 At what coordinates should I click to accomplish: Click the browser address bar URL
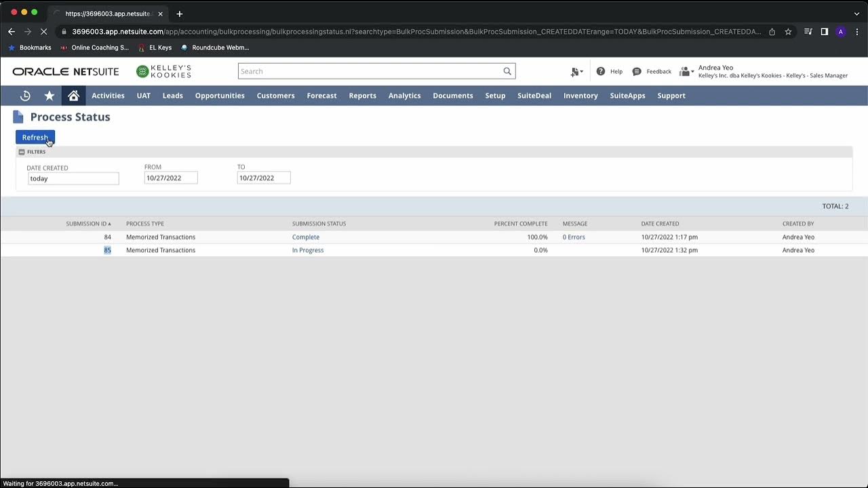[416, 31]
